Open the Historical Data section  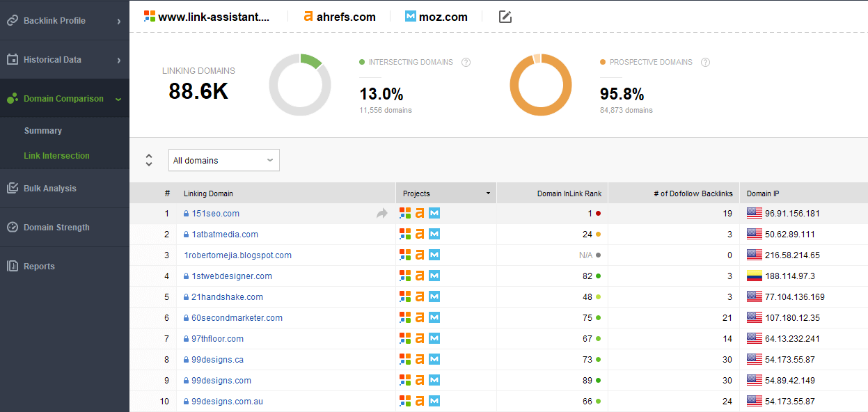(x=64, y=60)
